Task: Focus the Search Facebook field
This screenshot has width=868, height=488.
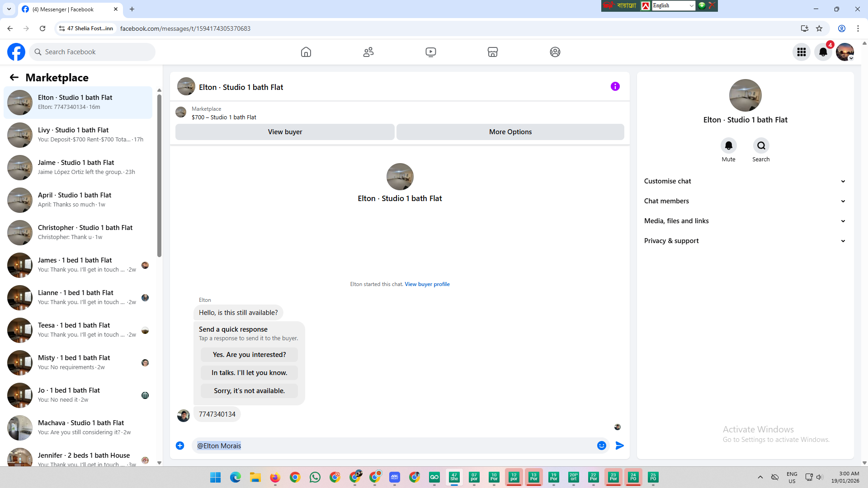Action: pos(92,52)
